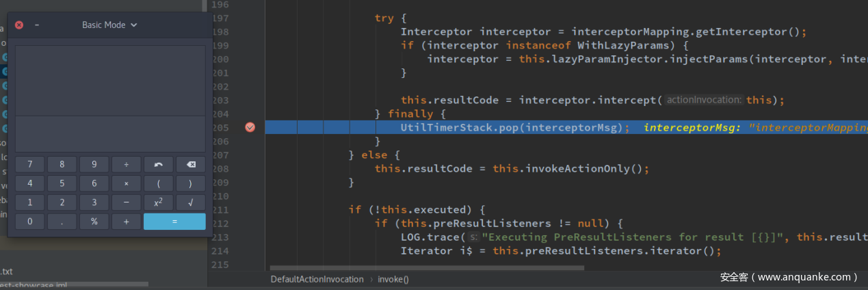Click the undo arrow button in calculator

[x=158, y=164]
